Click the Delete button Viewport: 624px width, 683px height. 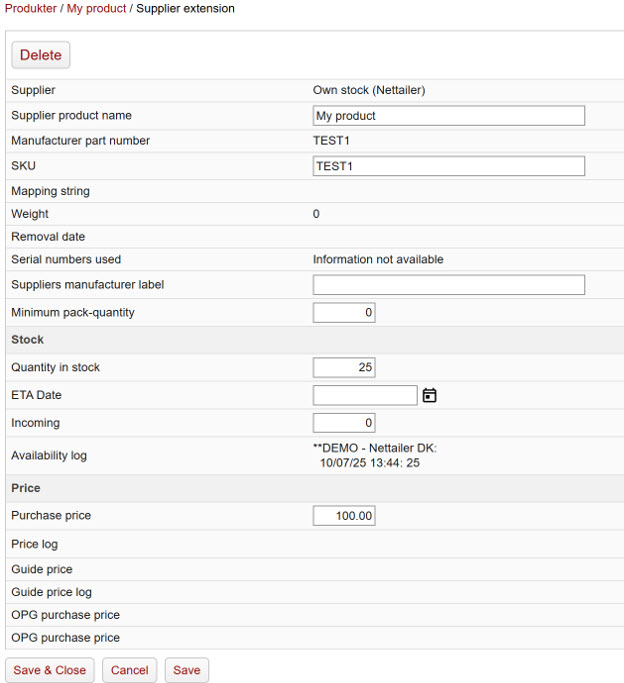click(40, 55)
